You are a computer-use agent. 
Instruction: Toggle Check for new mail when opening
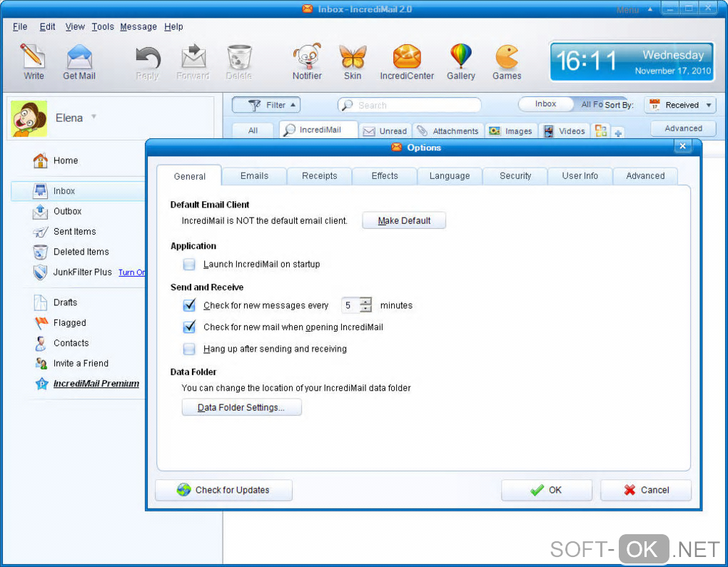(x=189, y=327)
